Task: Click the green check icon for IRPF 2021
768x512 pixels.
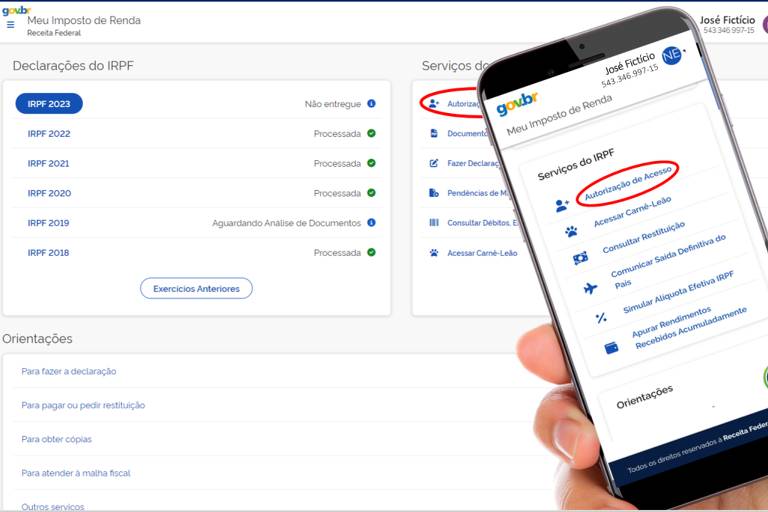Action: click(x=371, y=163)
